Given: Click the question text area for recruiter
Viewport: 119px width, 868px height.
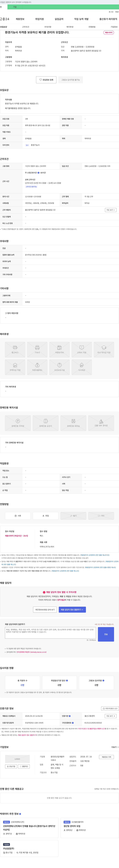Looking at the screenshot, I should 51,633.
